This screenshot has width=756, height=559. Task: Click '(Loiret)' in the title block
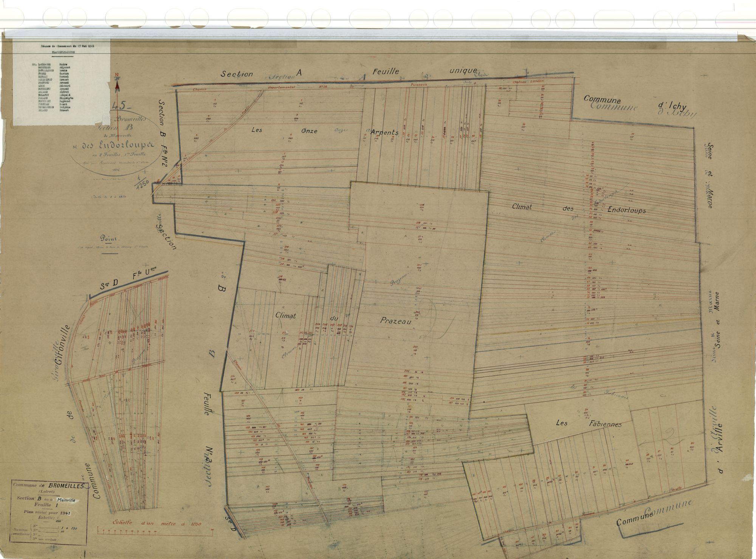[48, 491]
